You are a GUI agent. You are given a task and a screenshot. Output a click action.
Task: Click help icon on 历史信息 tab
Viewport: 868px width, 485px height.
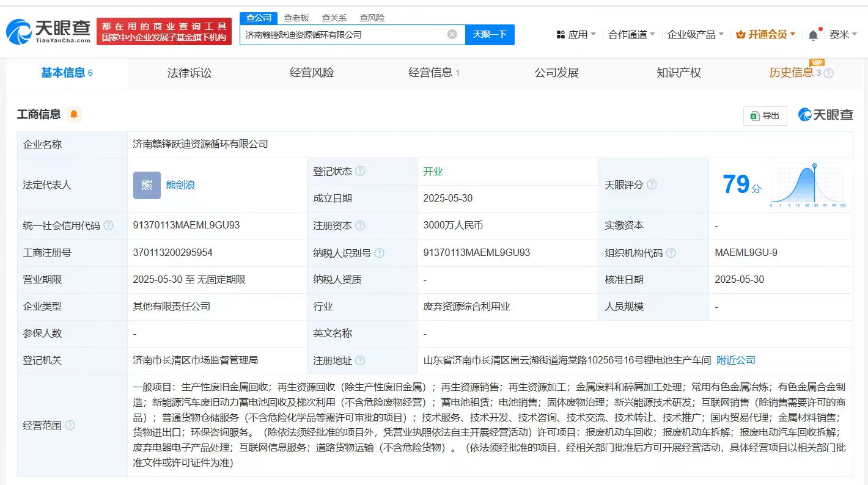(828, 74)
